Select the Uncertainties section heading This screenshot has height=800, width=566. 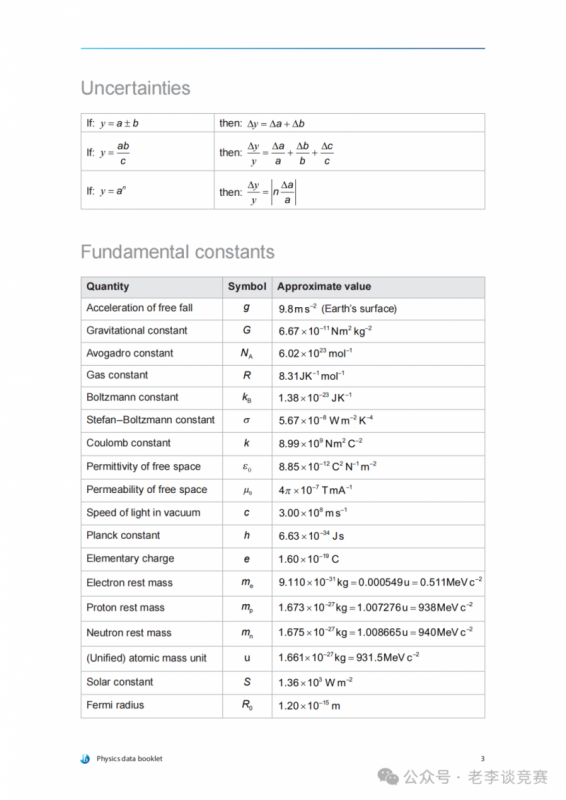click(x=136, y=88)
